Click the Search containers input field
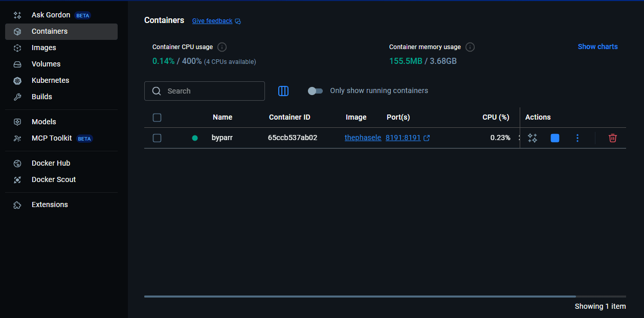 [x=205, y=91]
